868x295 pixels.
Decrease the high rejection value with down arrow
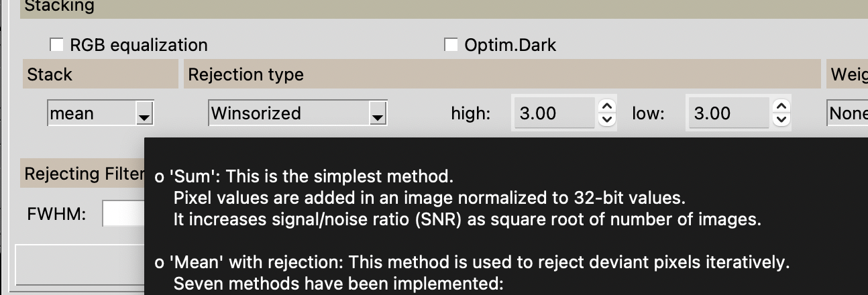pyautogui.click(x=606, y=119)
